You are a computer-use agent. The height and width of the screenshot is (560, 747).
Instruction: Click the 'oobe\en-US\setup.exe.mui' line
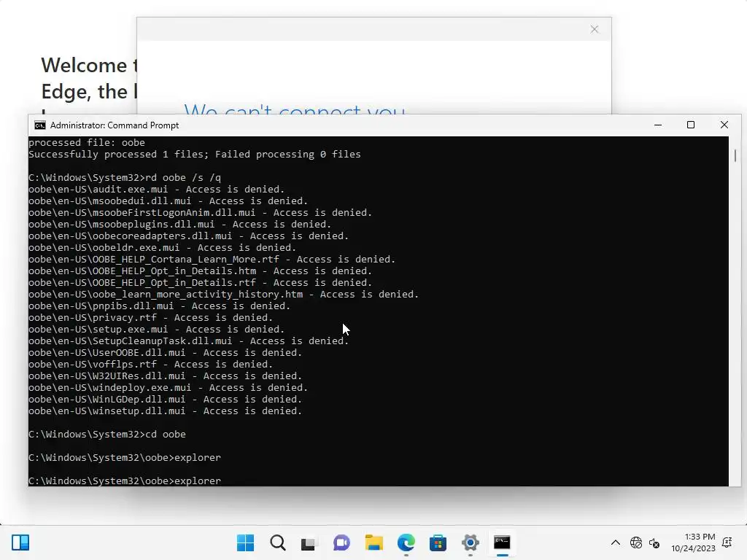(156, 330)
